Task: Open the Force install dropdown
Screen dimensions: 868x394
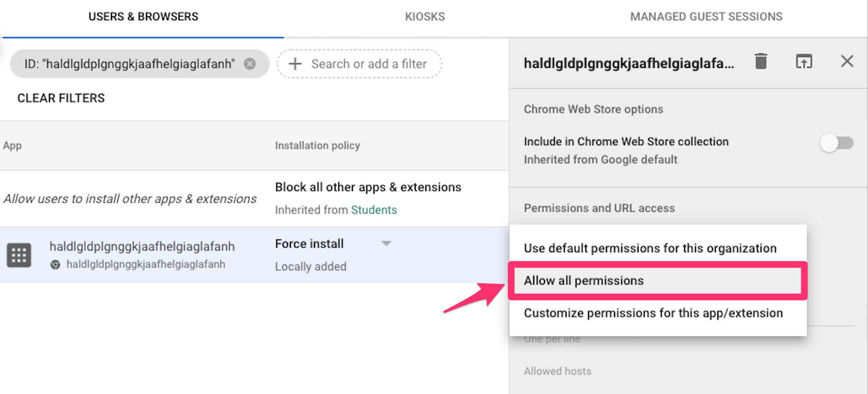Action: point(386,244)
